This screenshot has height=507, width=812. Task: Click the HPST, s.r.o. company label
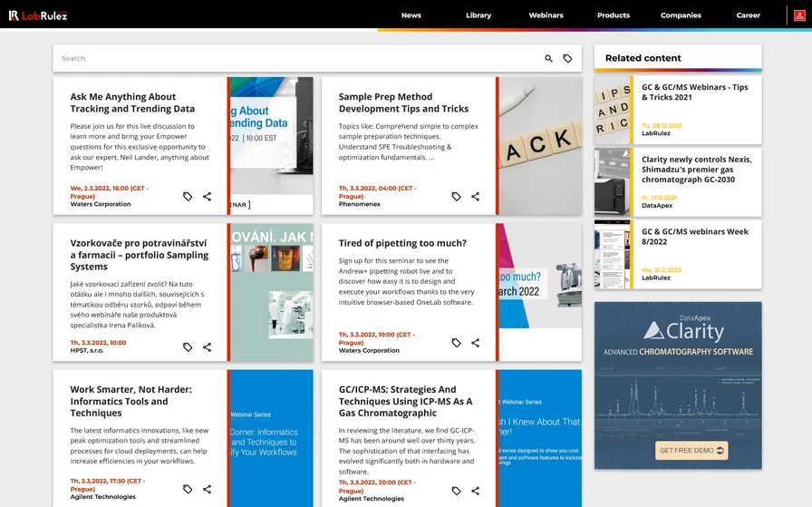(87, 350)
